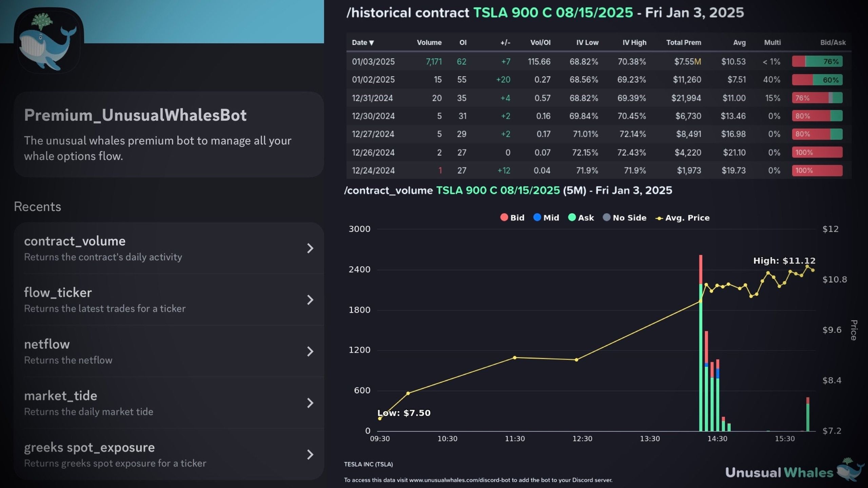
Task: Click the 12/31/2024 date cell
Action: tap(372, 98)
